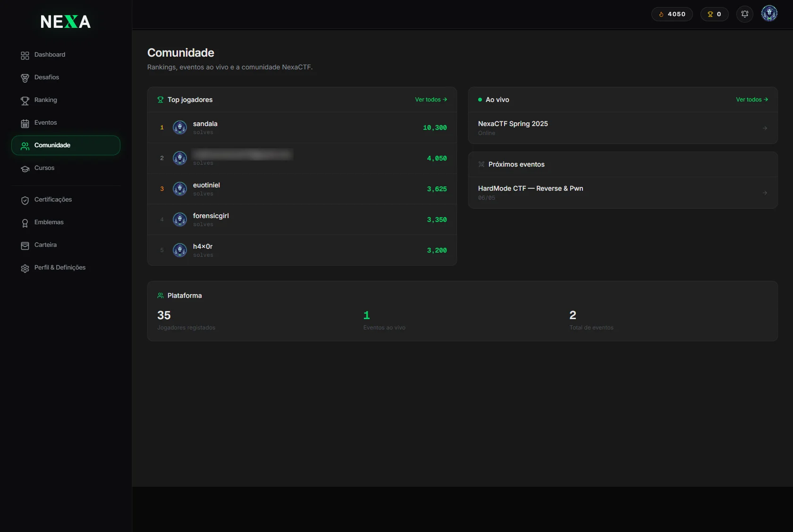Expand NexaCTF Spring 2025 event arrow

pos(765,128)
